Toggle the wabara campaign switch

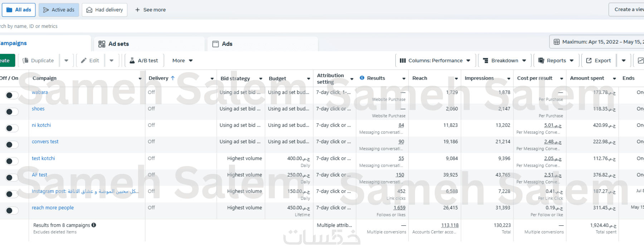(x=12, y=95)
